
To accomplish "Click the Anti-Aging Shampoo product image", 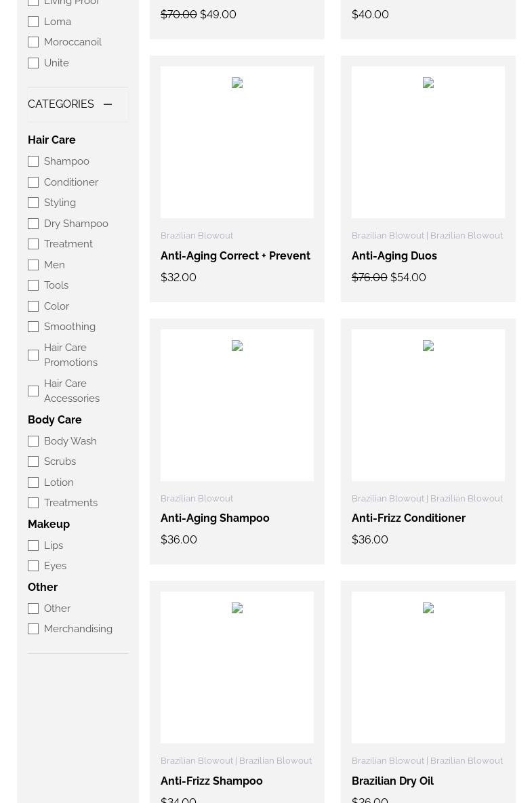I will point(237,405).
